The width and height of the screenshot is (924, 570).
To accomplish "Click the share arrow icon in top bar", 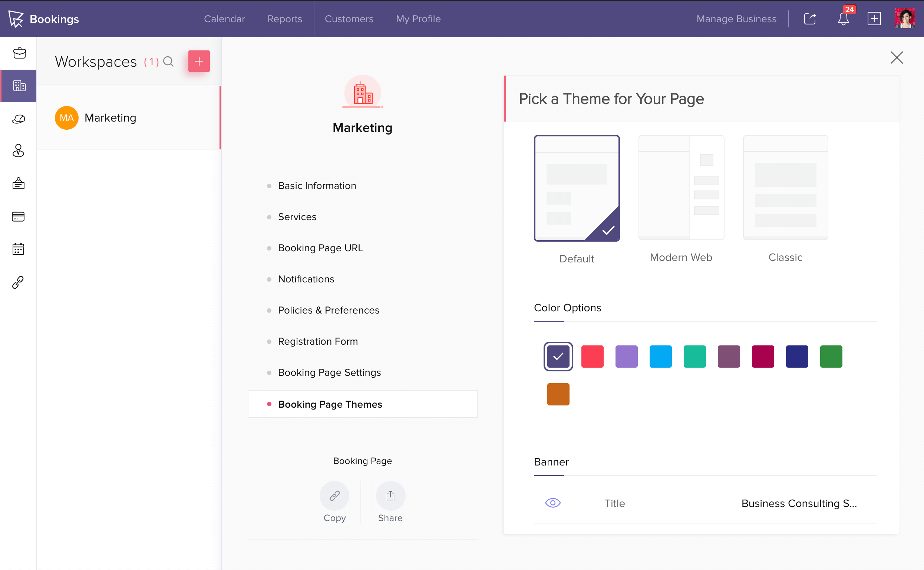I will pyautogui.click(x=810, y=19).
